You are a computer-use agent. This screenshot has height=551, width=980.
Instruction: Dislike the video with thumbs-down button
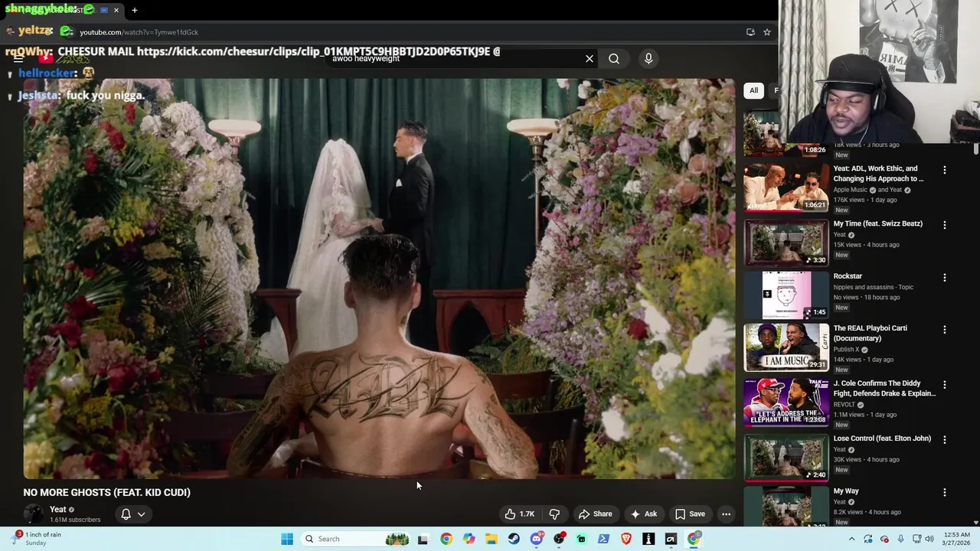[x=555, y=514]
